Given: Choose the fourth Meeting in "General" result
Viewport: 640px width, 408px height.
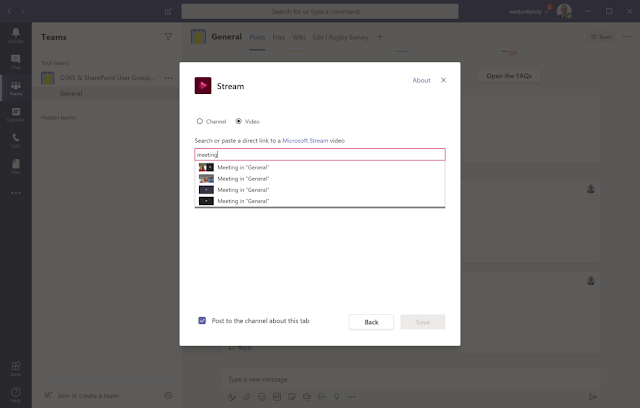Looking at the screenshot, I should [320, 201].
